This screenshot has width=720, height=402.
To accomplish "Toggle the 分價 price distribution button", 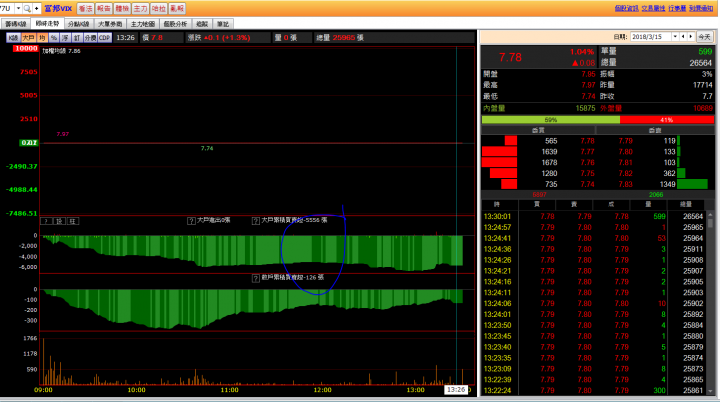I will tap(90, 38).
